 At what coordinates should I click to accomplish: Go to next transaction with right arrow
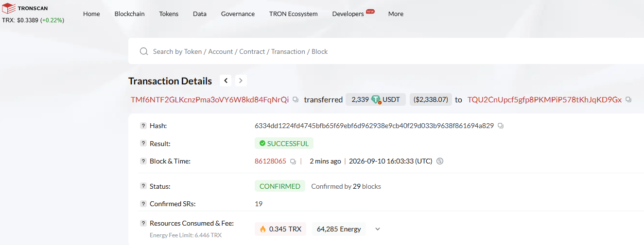241,81
